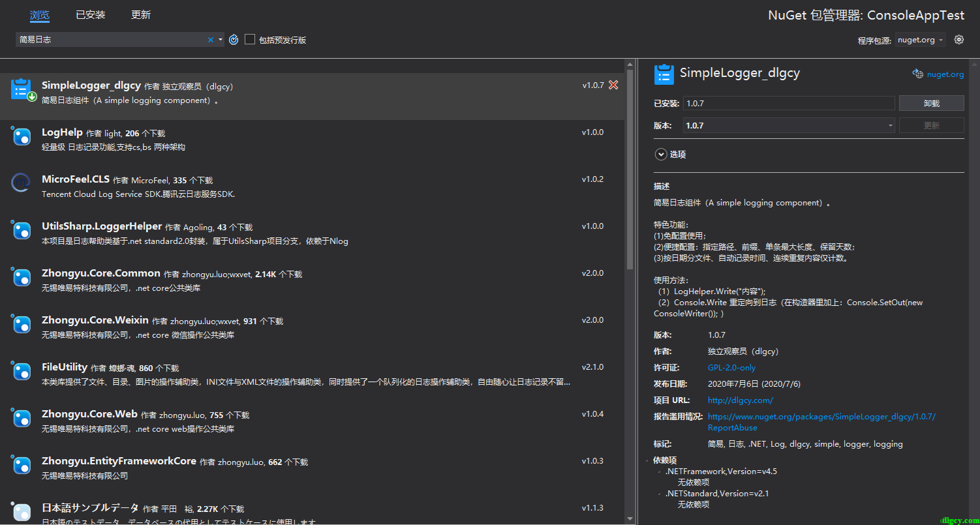The image size is (980, 525).
Task: Click the v2.1.0 version of FileUtility
Action: [593, 367]
